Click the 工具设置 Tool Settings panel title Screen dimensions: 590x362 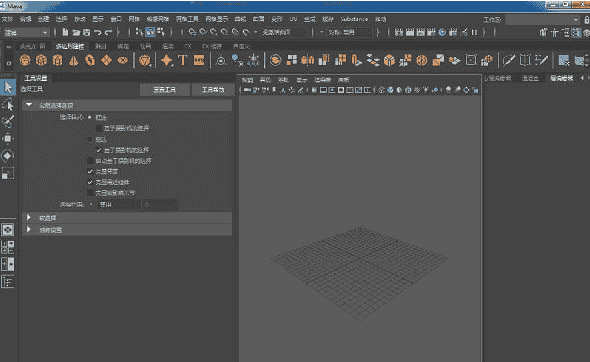(x=36, y=78)
